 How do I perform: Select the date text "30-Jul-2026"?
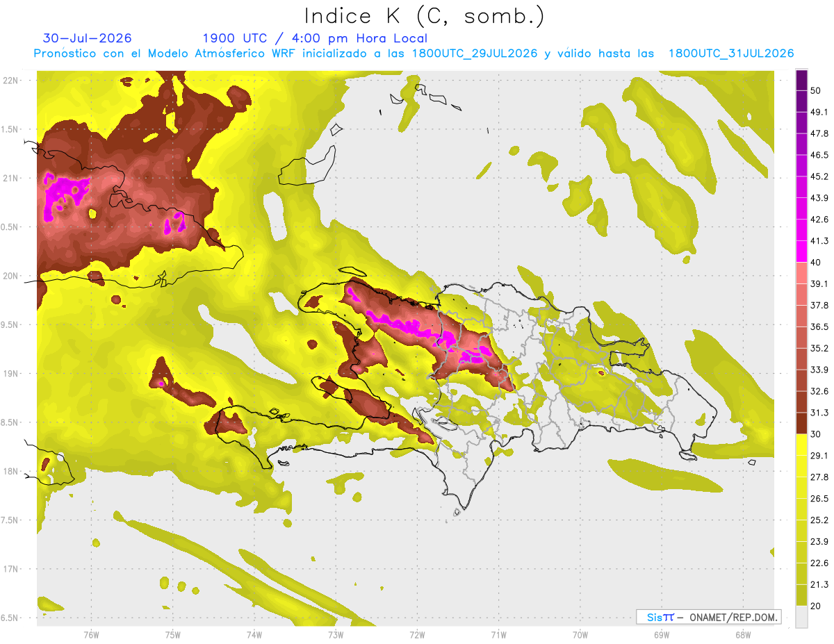point(88,38)
